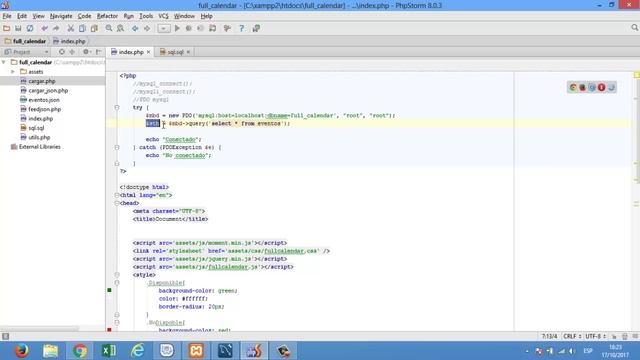
Task: Click the Scroll from Source icon
Action: pyautogui.click(x=62, y=52)
